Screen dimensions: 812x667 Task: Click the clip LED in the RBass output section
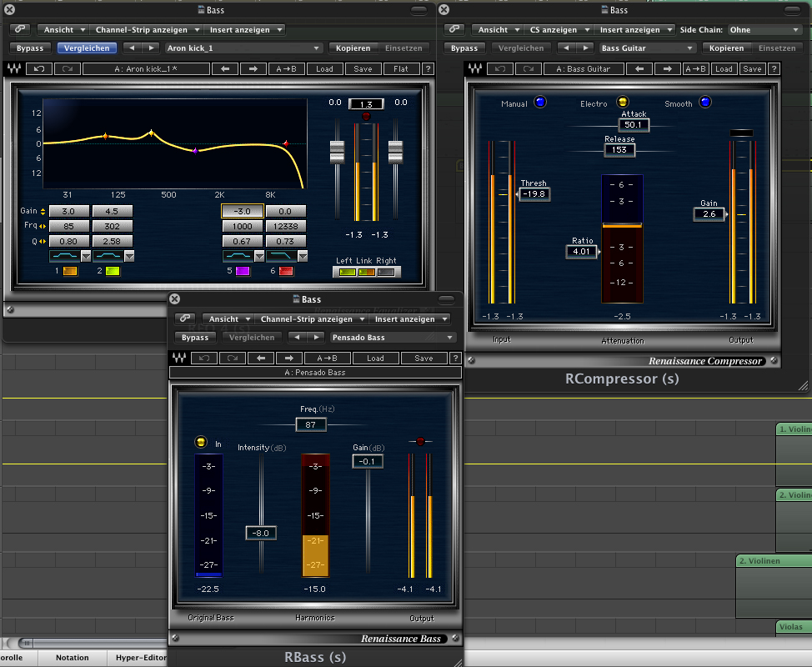420,441
